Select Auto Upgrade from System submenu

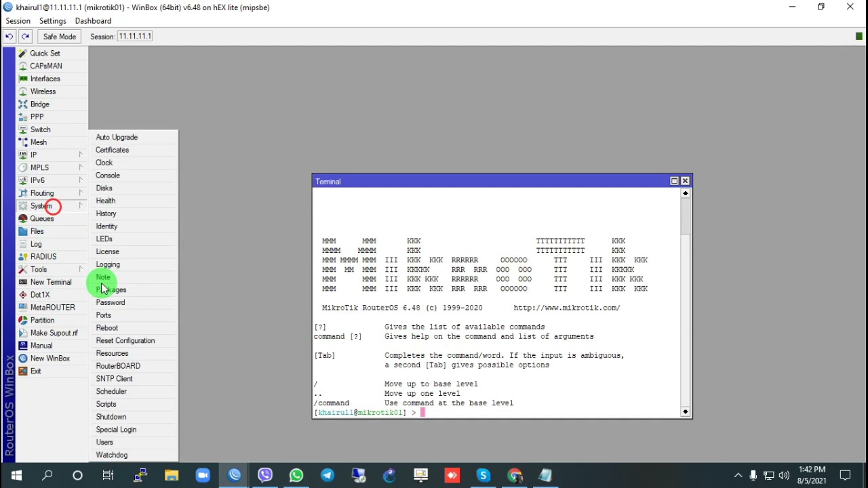117,137
